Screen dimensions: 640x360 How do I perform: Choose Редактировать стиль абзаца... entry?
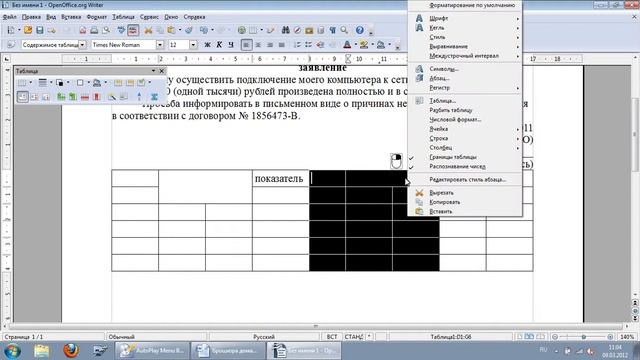coord(465,180)
